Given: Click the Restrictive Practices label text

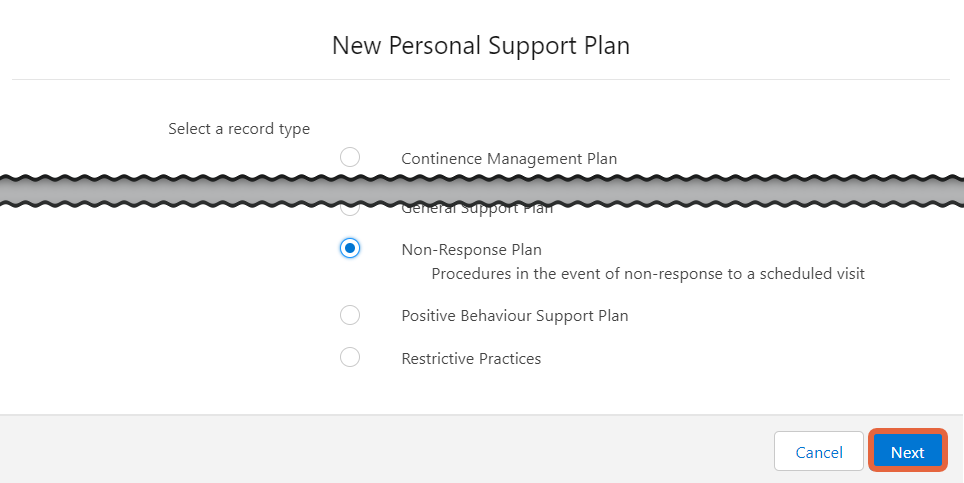Looking at the screenshot, I should coord(471,359).
